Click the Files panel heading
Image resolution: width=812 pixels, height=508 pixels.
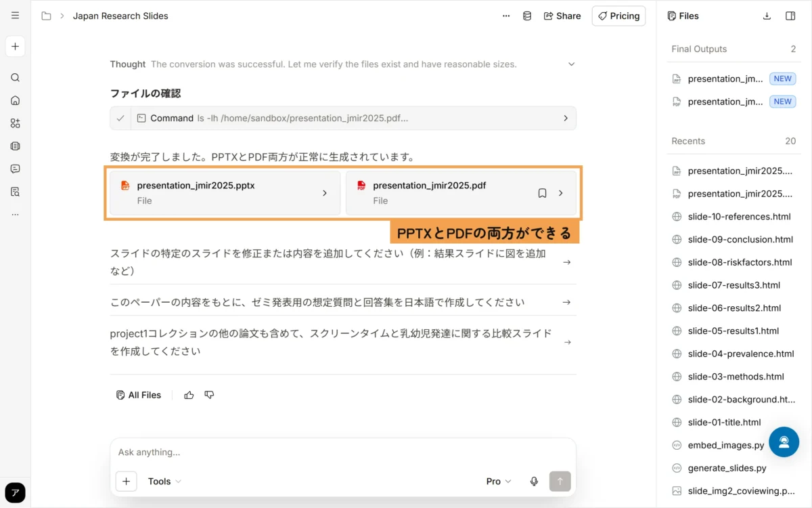tap(683, 16)
